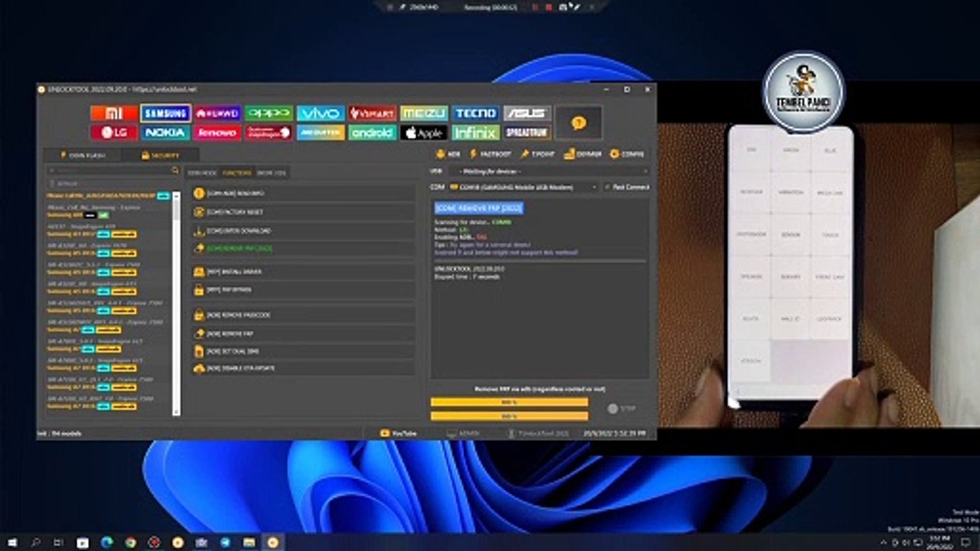Open the YouTube link in status bar
This screenshot has height=551, width=980.
tap(399, 433)
